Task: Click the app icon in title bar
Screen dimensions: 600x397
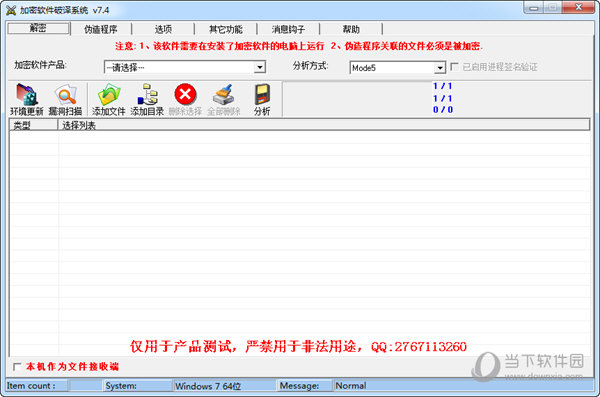Action: (x=11, y=10)
